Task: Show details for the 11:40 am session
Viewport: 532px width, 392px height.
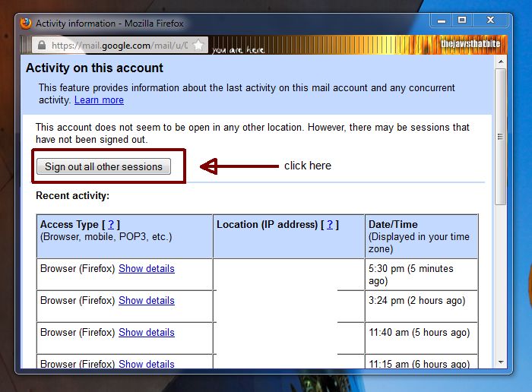Action: (147, 332)
